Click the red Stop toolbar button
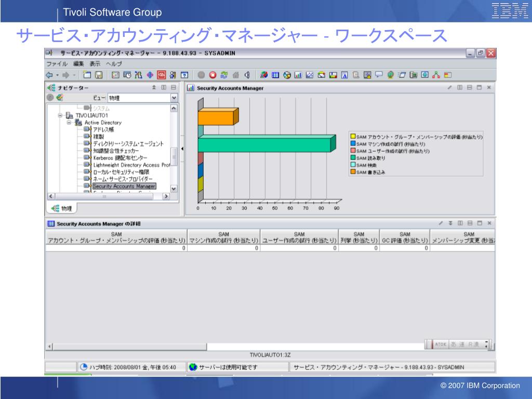532x399 pixels. pos(212,75)
